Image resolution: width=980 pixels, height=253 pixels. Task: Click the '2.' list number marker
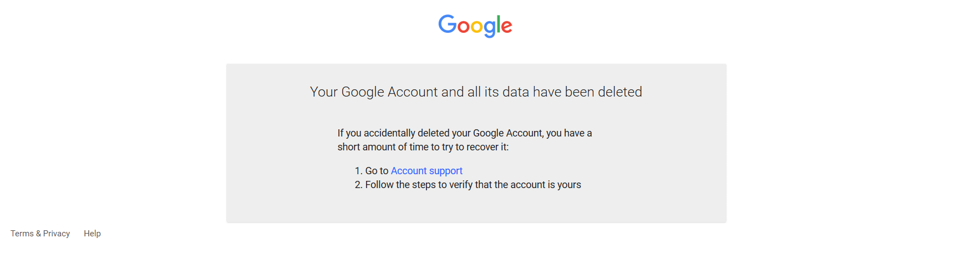[358, 185]
